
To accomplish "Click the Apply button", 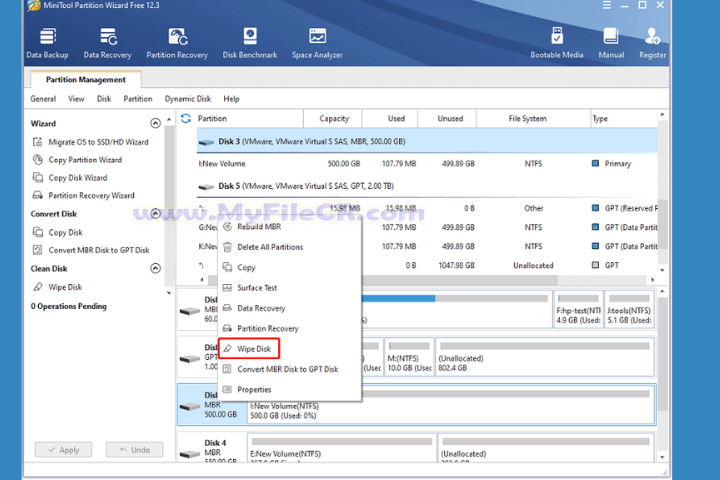I will pyautogui.click(x=63, y=450).
